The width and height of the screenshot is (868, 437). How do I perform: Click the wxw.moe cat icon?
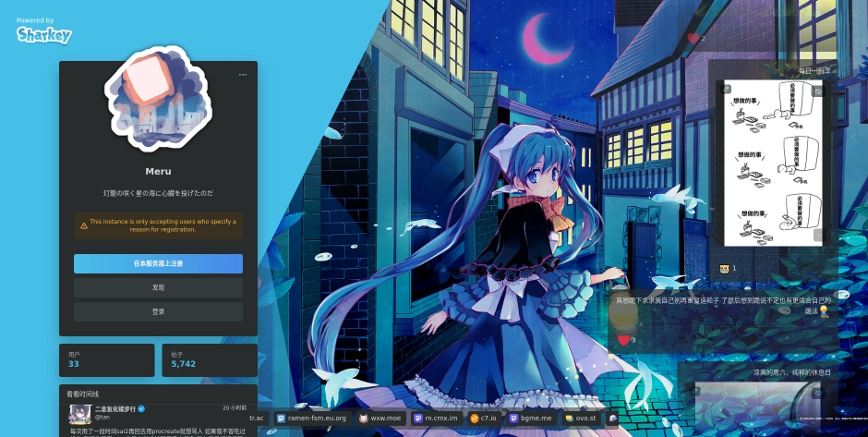pos(363,419)
